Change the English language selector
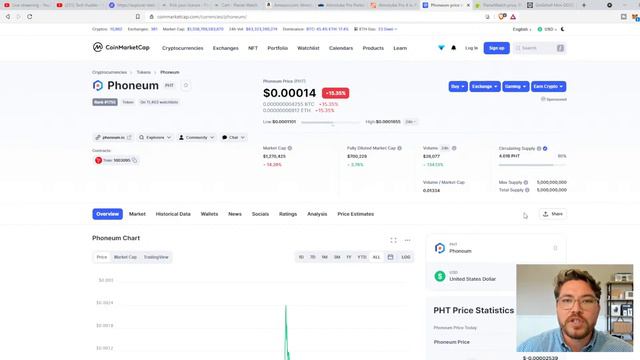This screenshot has width=640, height=360. tap(522, 29)
